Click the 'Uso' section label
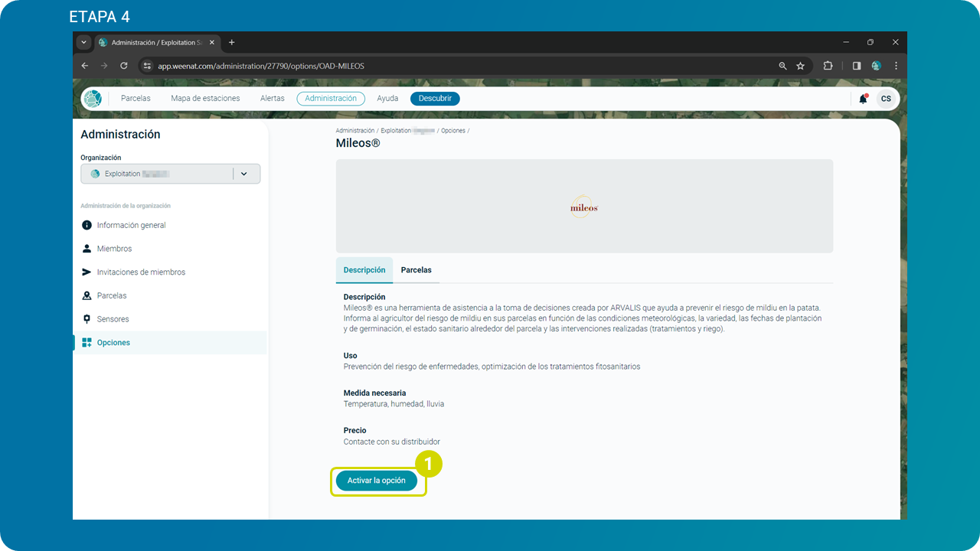 click(351, 356)
